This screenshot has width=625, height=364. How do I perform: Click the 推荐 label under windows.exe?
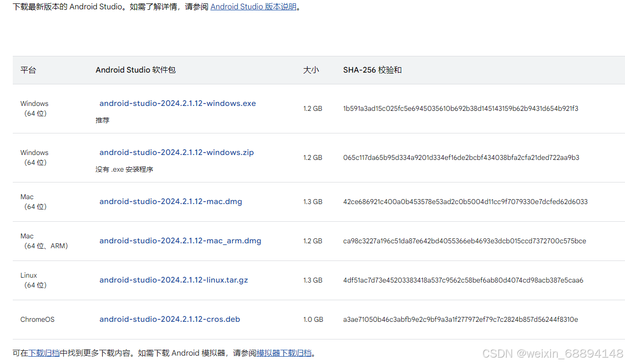103,120
